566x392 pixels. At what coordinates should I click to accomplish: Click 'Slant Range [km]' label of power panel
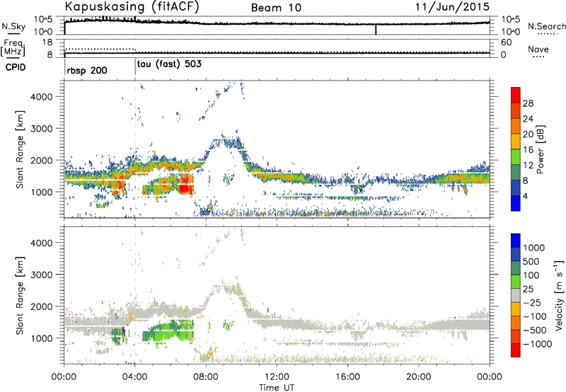click(20, 149)
